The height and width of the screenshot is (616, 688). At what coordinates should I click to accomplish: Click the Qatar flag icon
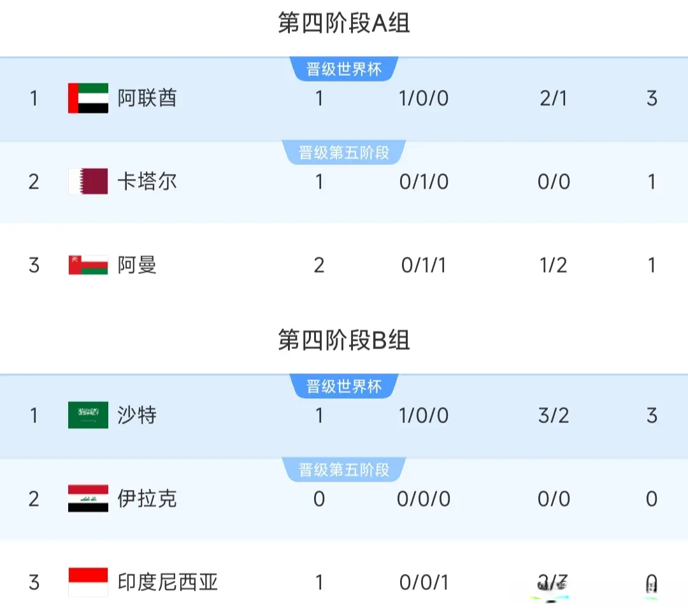pos(88,182)
